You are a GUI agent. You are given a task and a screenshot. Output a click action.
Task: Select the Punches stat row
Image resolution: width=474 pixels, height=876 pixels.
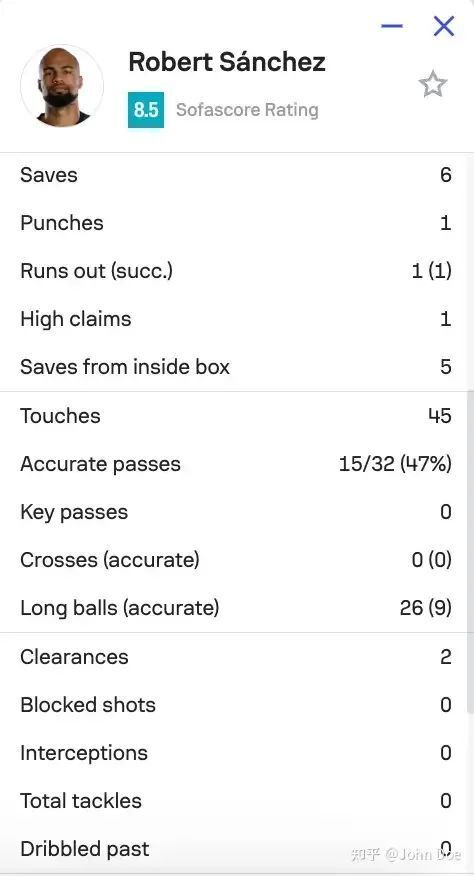(x=234, y=223)
